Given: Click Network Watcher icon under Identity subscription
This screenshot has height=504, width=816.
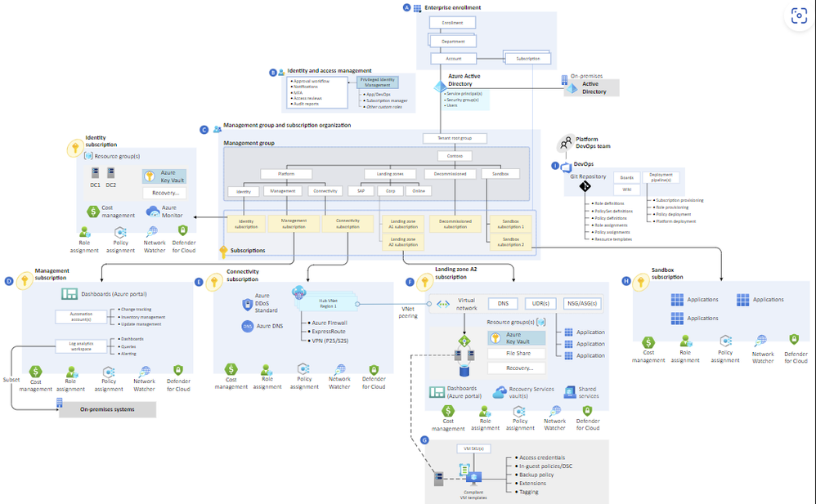Looking at the screenshot, I should click(152, 231).
